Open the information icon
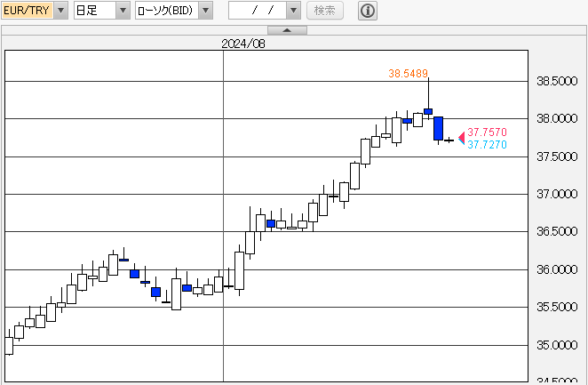 pos(368,11)
